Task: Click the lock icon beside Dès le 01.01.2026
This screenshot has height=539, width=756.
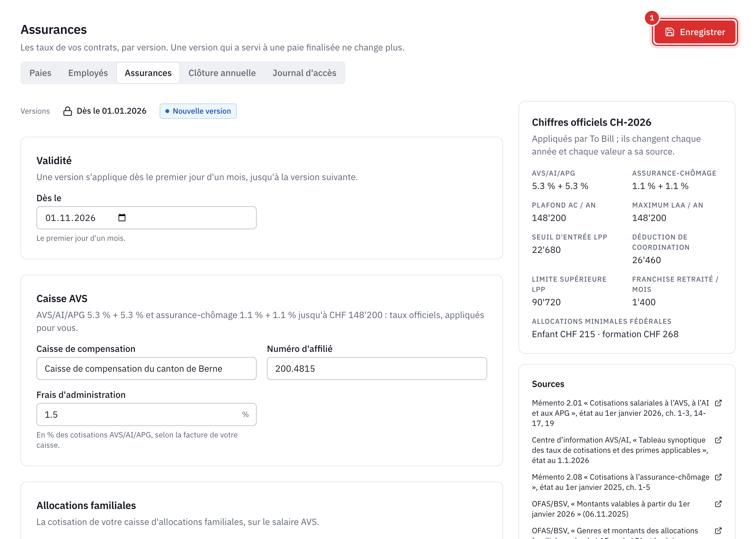Action: tap(68, 111)
